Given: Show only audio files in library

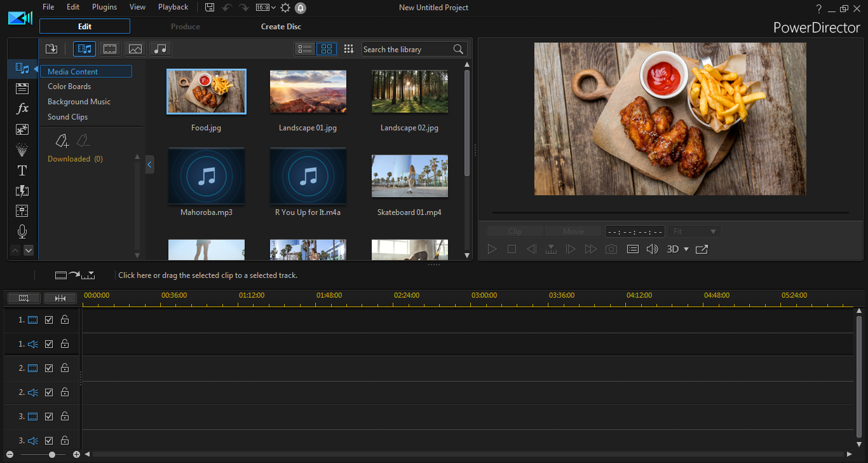Looking at the screenshot, I should coord(161,49).
